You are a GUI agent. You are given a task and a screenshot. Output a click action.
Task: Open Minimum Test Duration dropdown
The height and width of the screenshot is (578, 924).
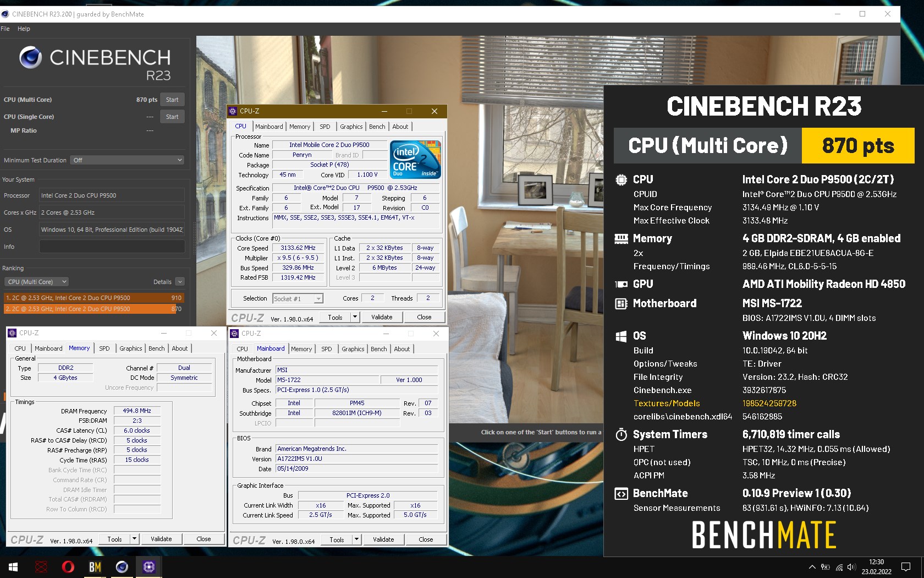pyautogui.click(x=127, y=160)
